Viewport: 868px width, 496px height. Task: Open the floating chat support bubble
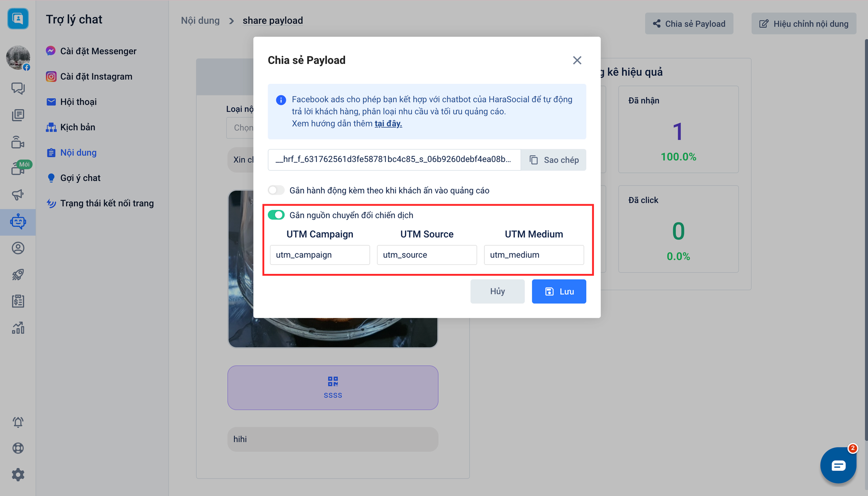pyautogui.click(x=838, y=465)
